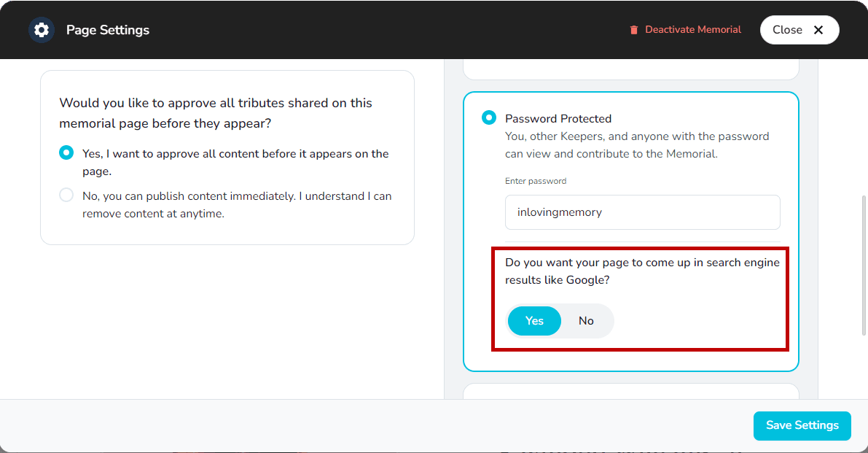Click the settings gear icon in the header

pyautogui.click(x=42, y=30)
